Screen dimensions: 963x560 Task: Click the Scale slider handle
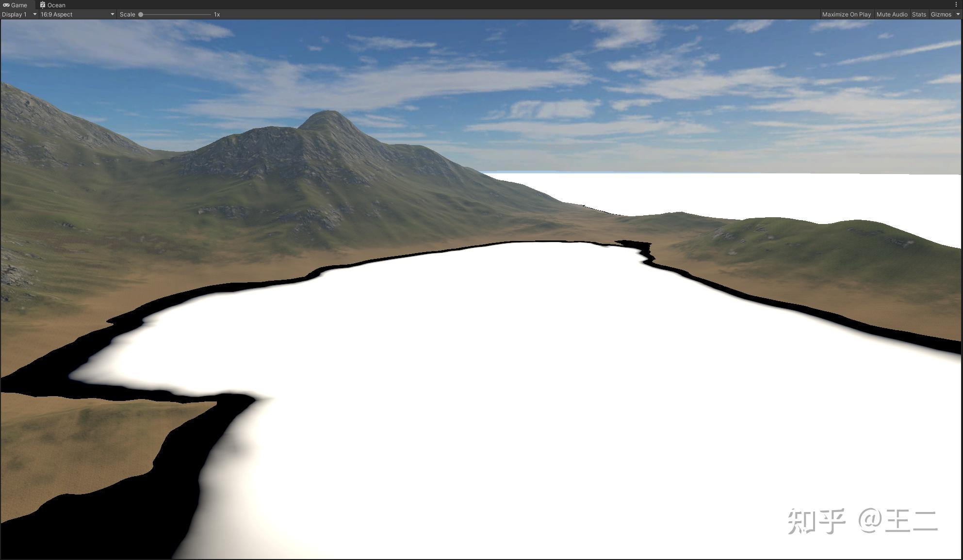point(141,15)
